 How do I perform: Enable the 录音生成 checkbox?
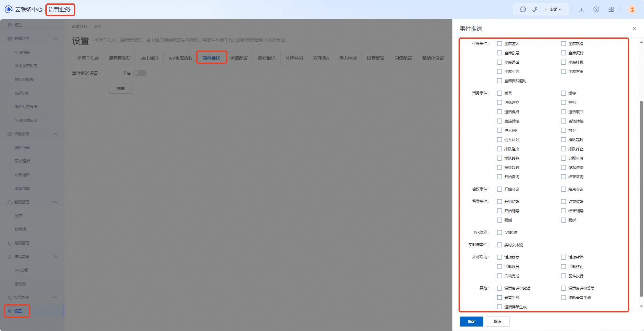click(x=500, y=298)
